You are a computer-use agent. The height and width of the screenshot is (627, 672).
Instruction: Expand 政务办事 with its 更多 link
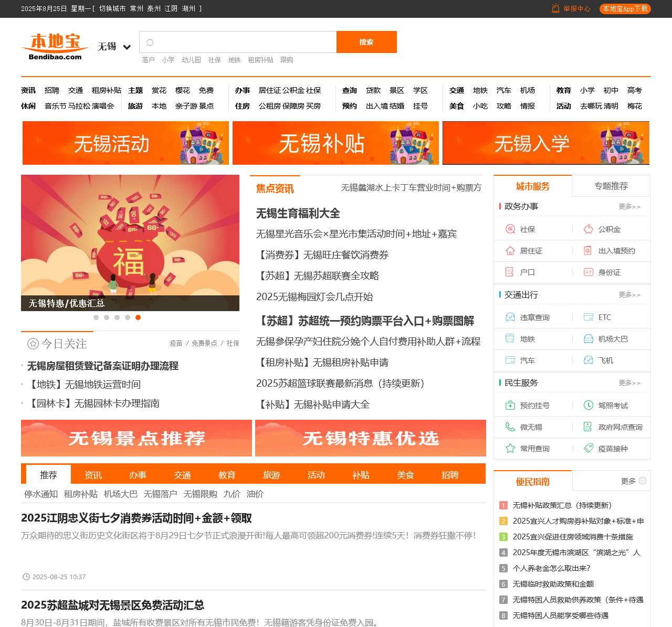(x=631, y=207)
